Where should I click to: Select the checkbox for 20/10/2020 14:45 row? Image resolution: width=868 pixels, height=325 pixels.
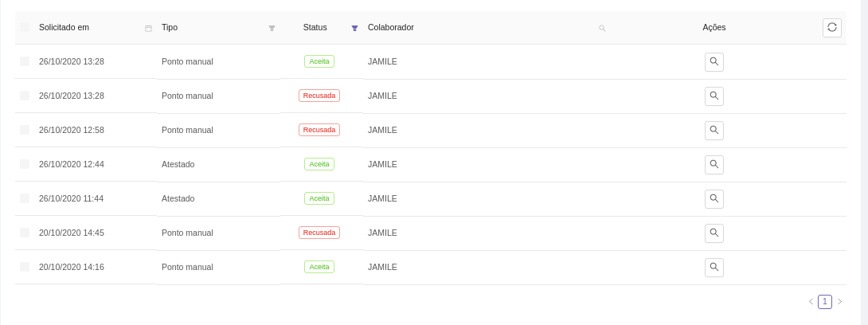point(25,233)
